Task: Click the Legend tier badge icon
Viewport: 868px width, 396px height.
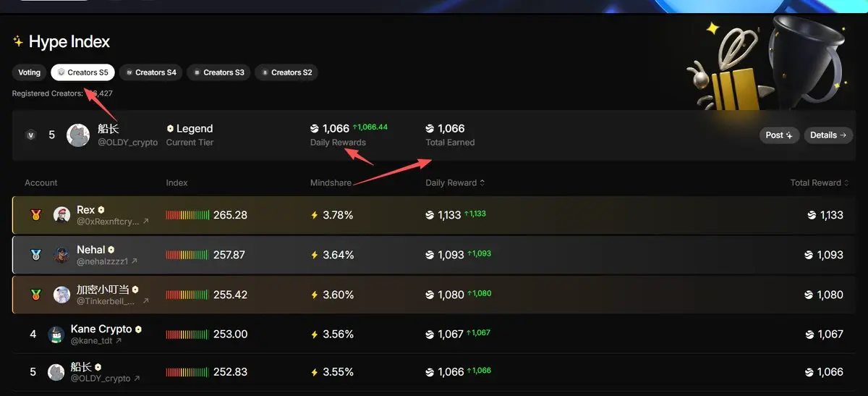Action: point(170,129)
